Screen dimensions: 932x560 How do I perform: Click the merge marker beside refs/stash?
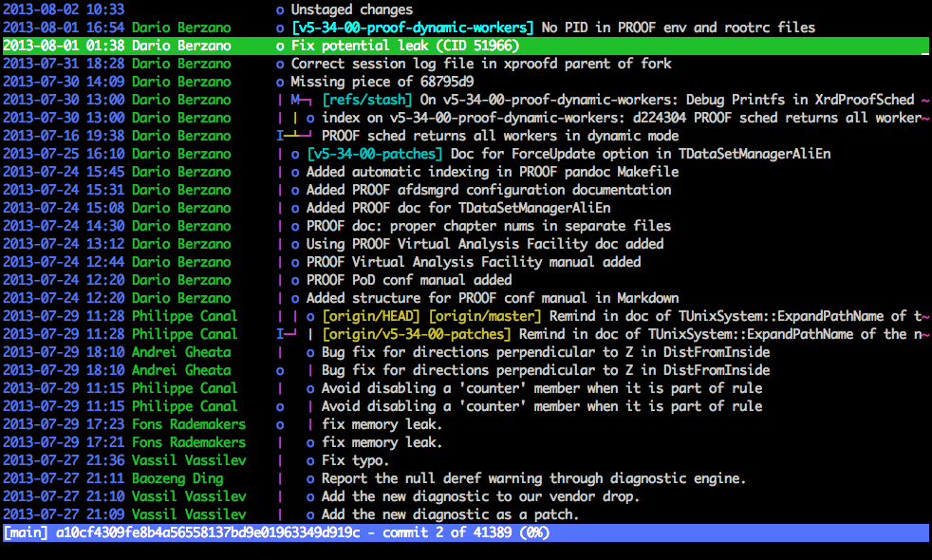(x=300, y=100)
